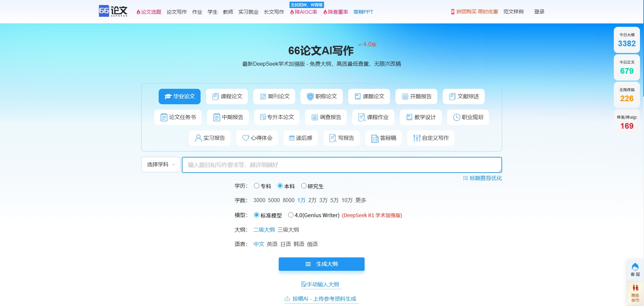Set language to 俄语
Image resolution: width=644 pixels, height=306 pixels.
312,244
